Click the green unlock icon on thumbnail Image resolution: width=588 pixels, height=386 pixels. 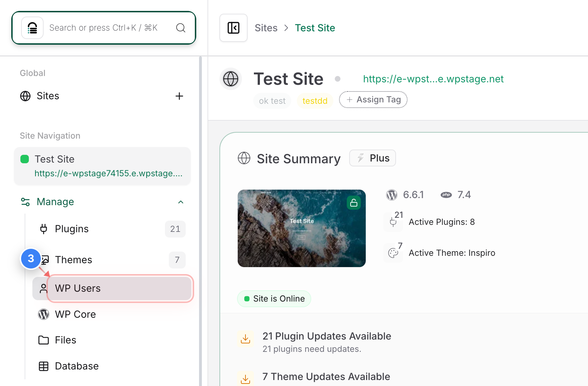[x=354, y=203]
